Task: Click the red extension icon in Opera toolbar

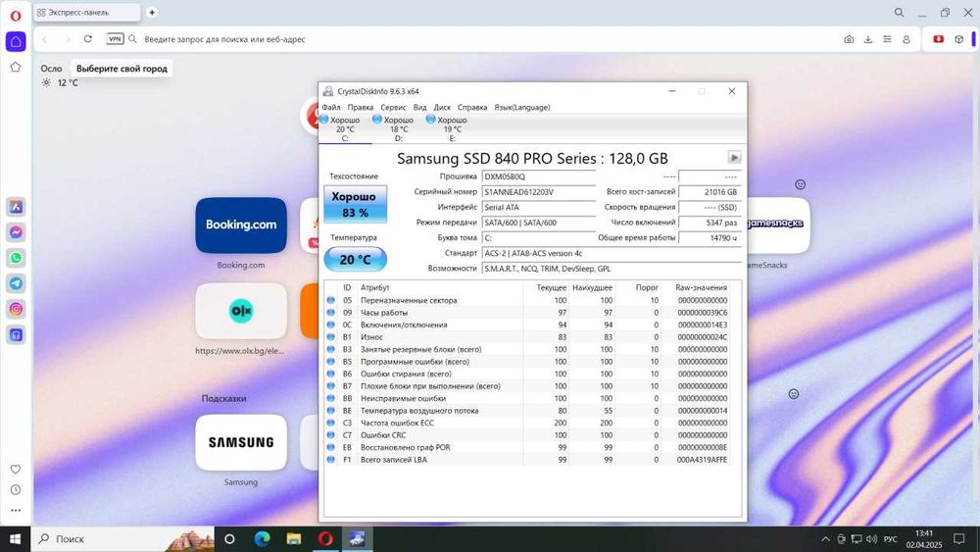Action: pyautogui.click(x=938, y=39)
